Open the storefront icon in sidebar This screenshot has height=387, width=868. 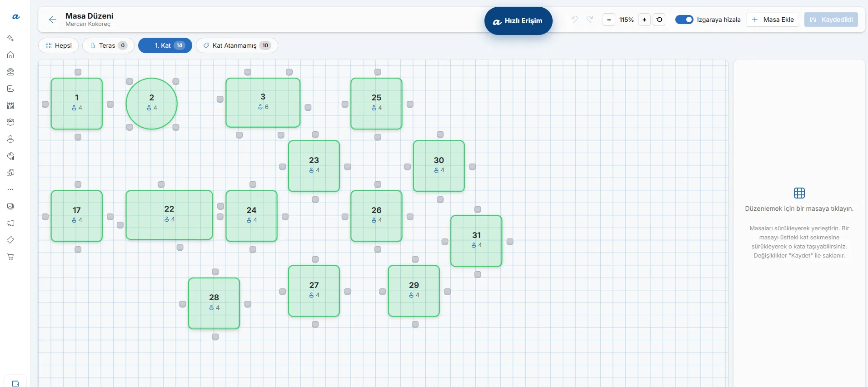point(10,105)
